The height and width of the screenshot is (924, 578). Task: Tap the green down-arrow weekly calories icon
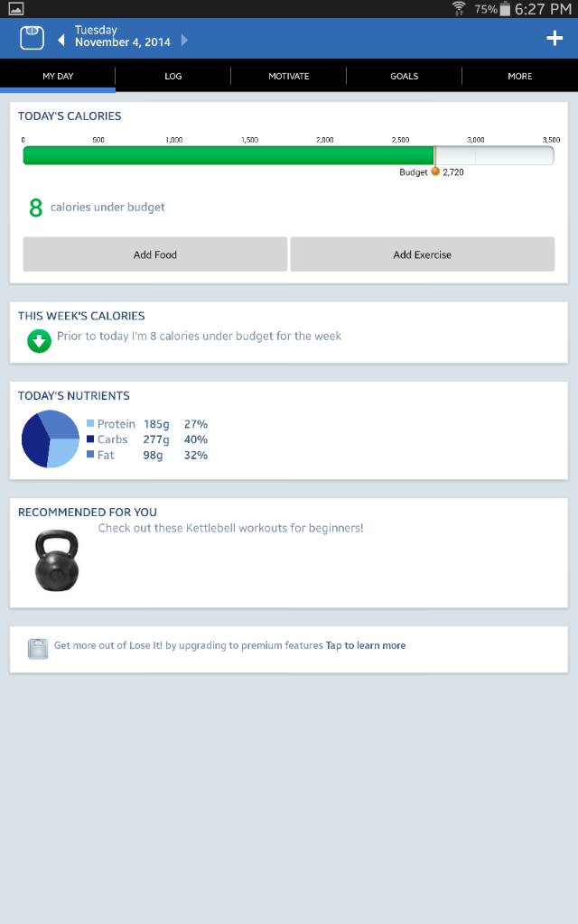pos(39,341)
